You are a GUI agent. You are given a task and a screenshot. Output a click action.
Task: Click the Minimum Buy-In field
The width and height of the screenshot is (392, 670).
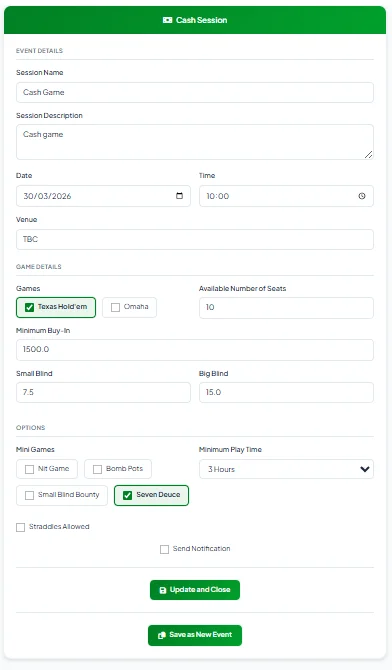pos(195,350)
